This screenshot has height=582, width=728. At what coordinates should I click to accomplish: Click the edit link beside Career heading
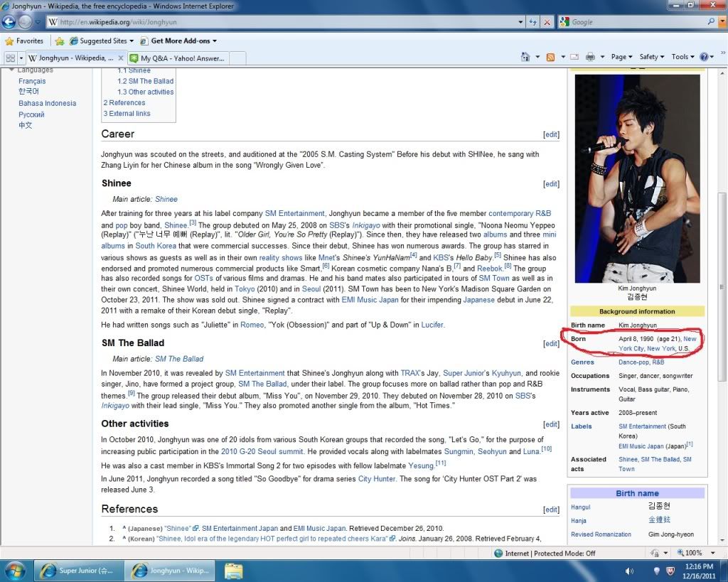551,134
